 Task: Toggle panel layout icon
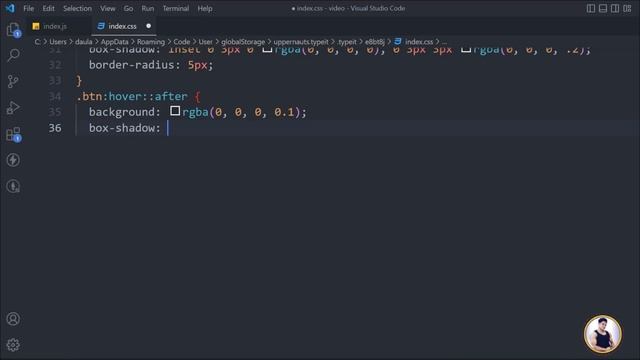pyautogui.click(x=603, y=9)
